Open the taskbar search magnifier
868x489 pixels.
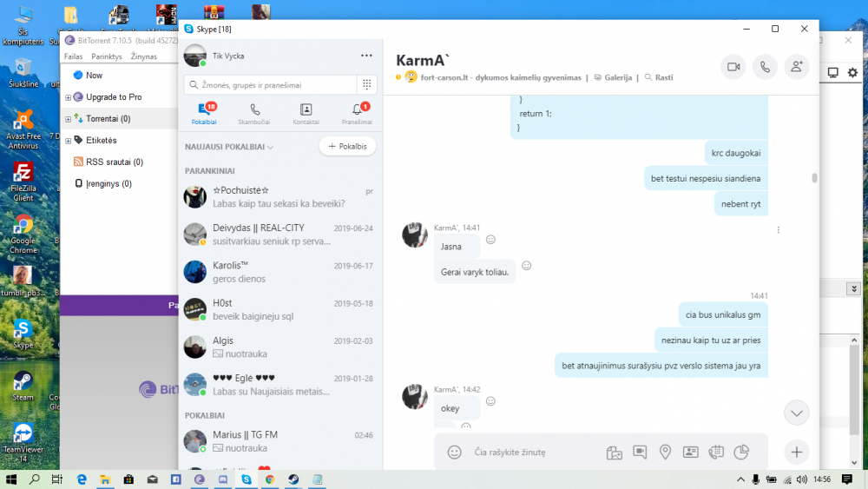(x=35, y=479)
